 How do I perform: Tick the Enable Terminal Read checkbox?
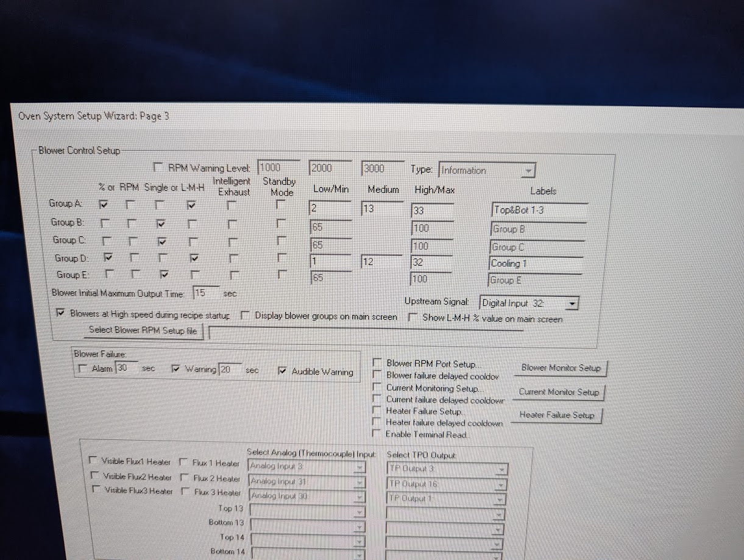376,434
